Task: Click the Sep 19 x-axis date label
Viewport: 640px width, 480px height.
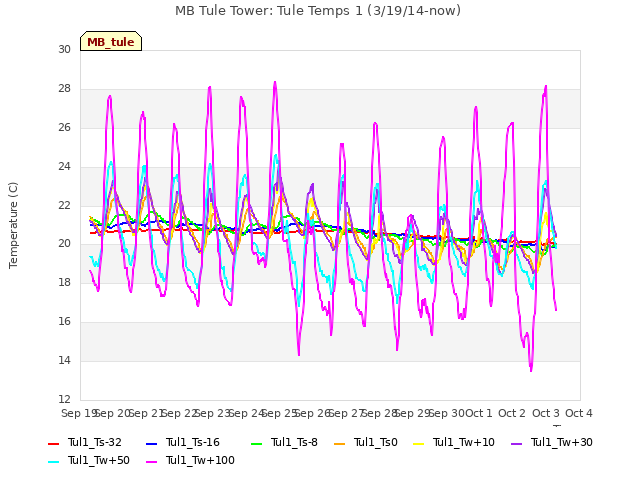Action: point(79,413)
